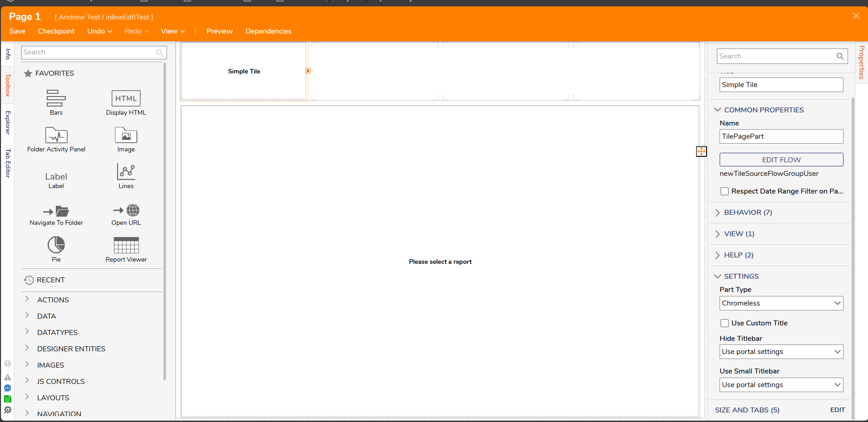Click the EDIT FLOW button
Viewport: 868px width, 422px height.
click(781, 160)
